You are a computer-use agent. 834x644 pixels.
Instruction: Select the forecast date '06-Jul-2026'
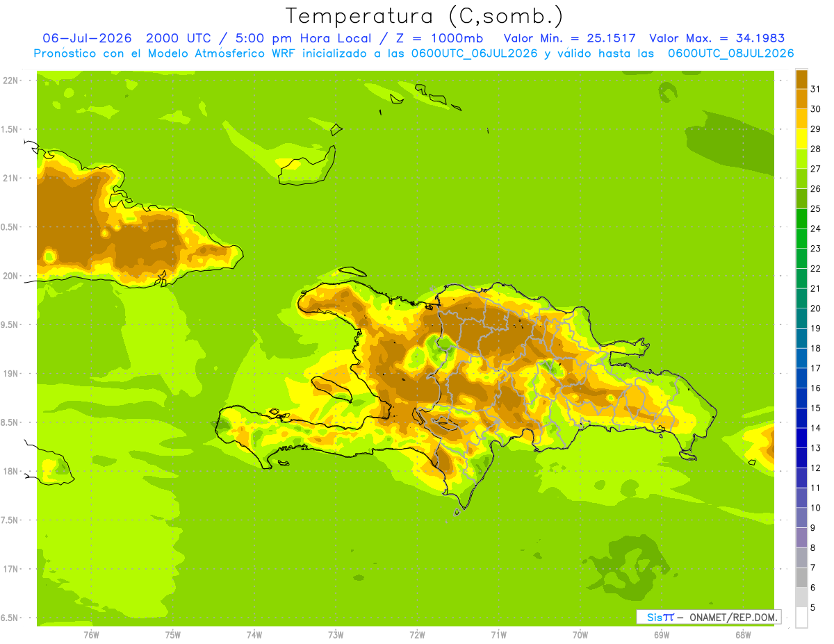tap(87, 38)
